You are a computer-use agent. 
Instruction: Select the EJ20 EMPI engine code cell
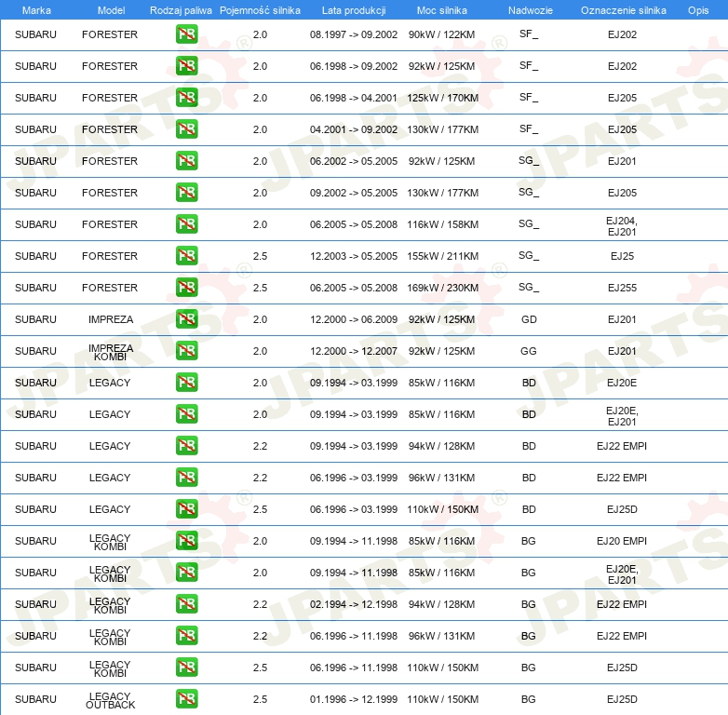(x=622, y=541)
